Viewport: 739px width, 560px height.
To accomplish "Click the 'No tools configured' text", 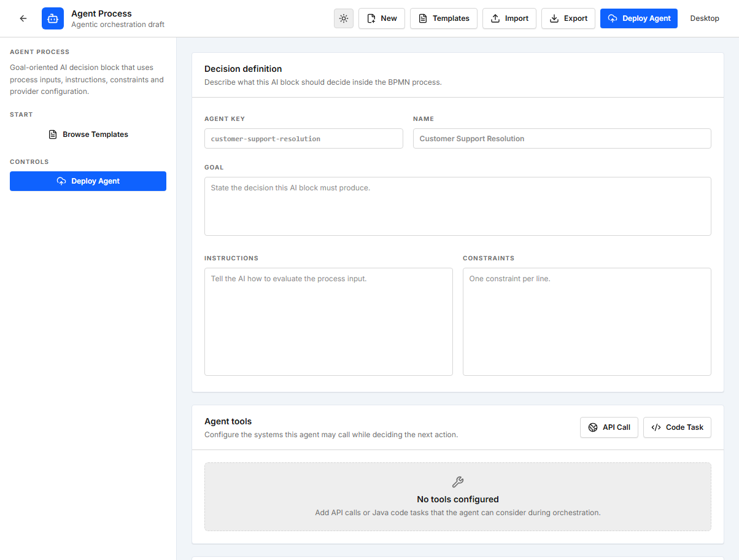I will tap(458, 499).
